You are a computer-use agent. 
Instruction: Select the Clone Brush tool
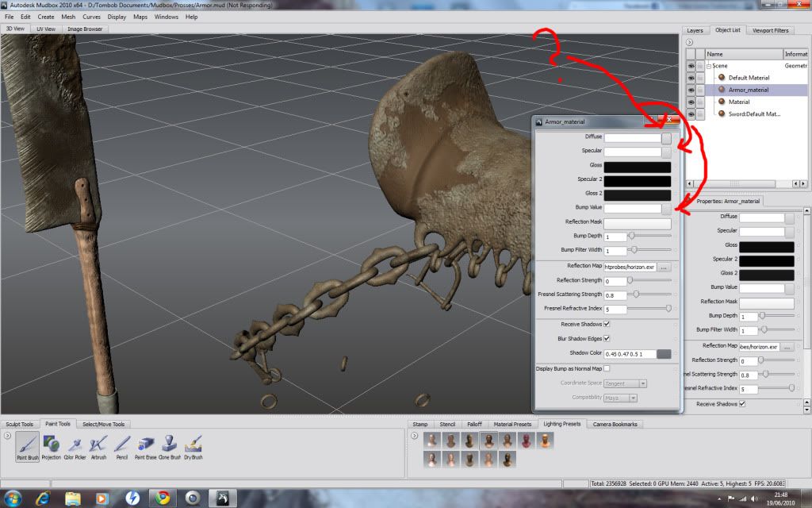click(170, 446)
